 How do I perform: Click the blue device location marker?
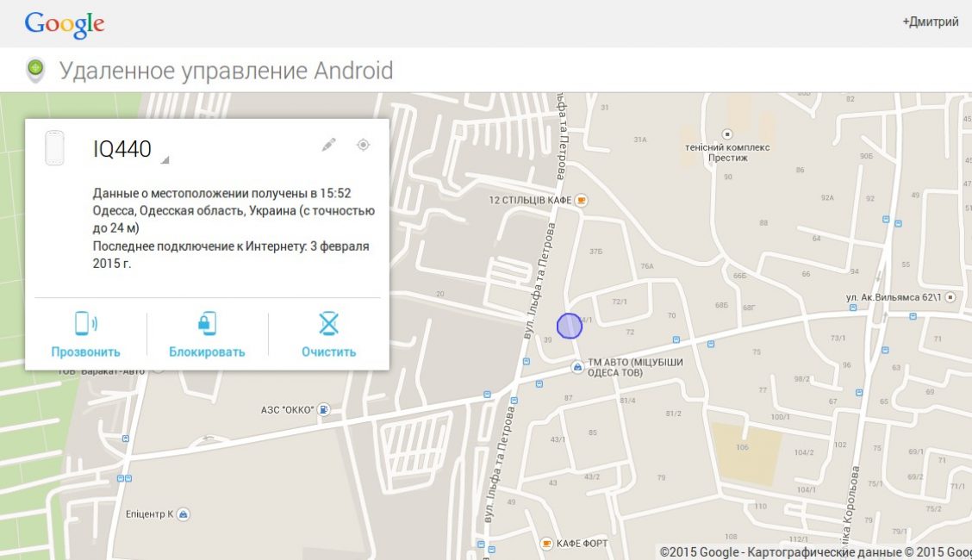coord(570,326)
